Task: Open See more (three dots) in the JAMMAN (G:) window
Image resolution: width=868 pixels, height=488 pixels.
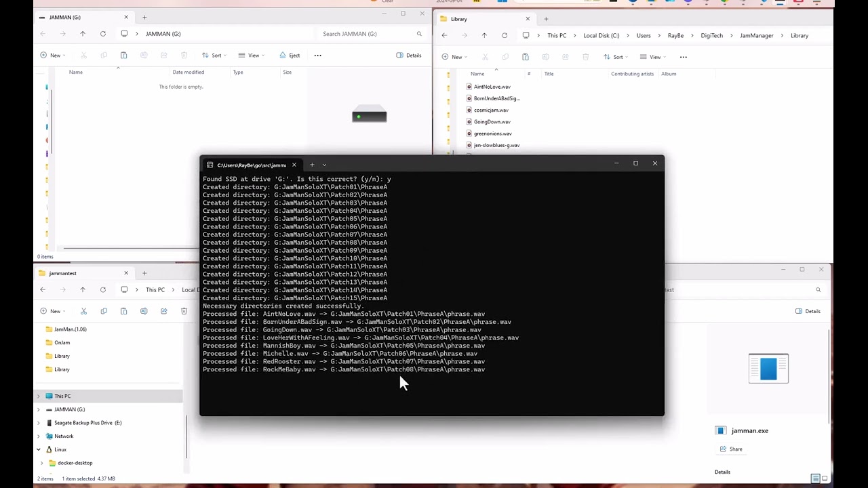Action: coord(317,56)
